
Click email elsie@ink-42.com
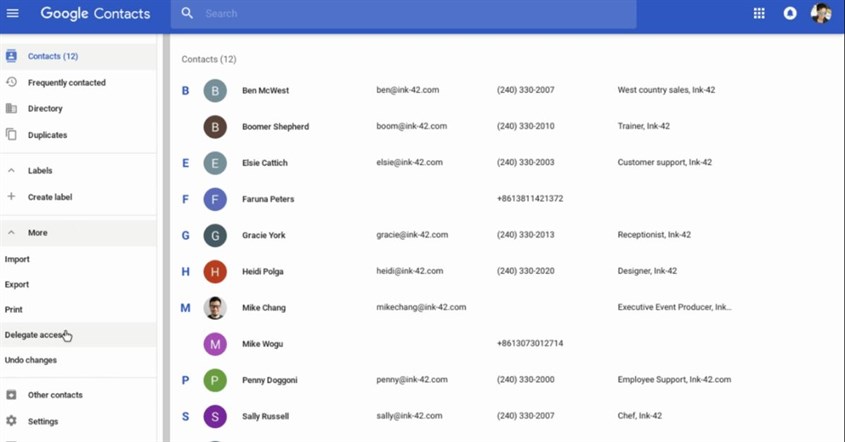(x=409, y=162)
